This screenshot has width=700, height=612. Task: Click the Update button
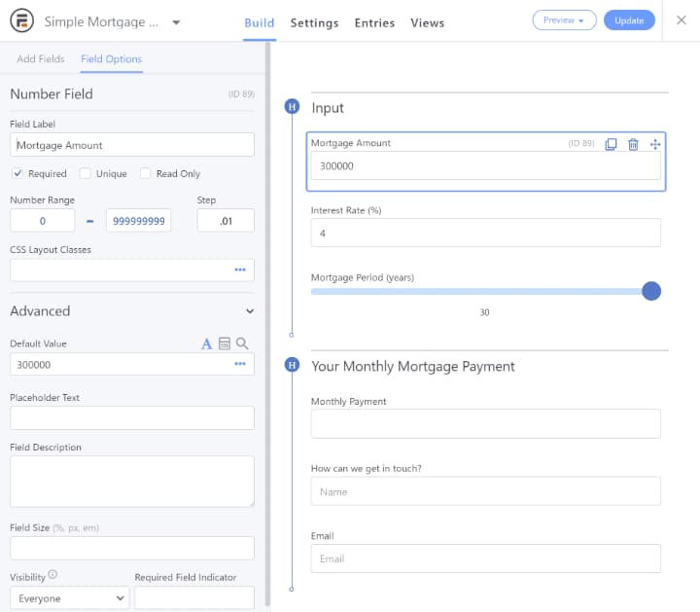[x=629, y=20]
